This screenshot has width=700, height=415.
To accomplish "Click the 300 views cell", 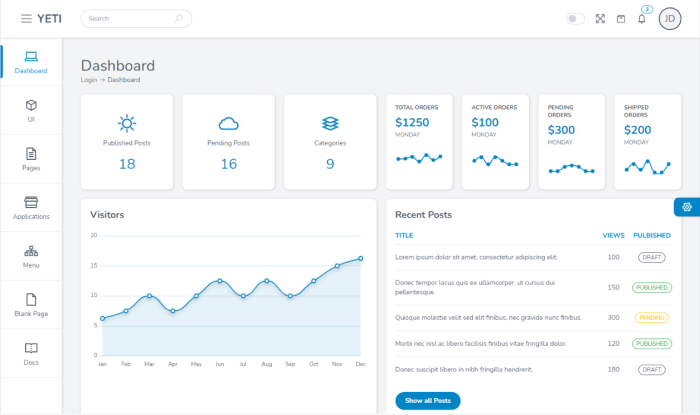I will tap(613, 318).
